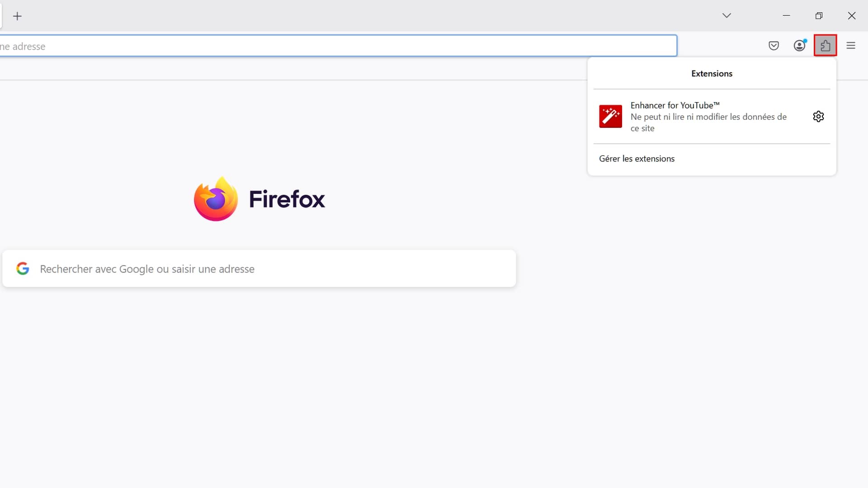
Task: Open the gear settings for Enhancer for YouTube
Action: (818, 117)
